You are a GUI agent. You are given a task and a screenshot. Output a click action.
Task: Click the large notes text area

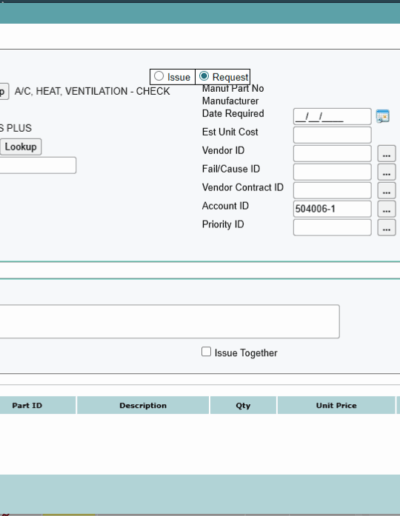169,321
